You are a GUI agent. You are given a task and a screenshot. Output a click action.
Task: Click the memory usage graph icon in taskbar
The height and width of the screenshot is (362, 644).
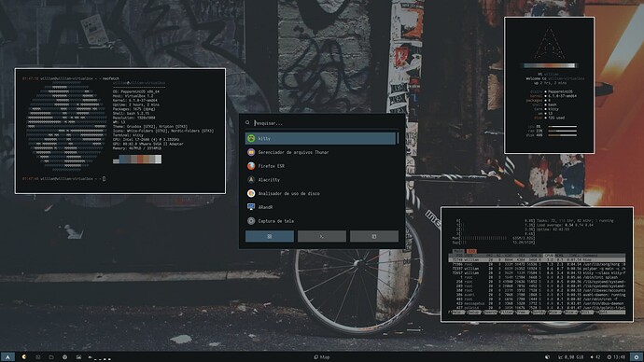pos(561,357)
